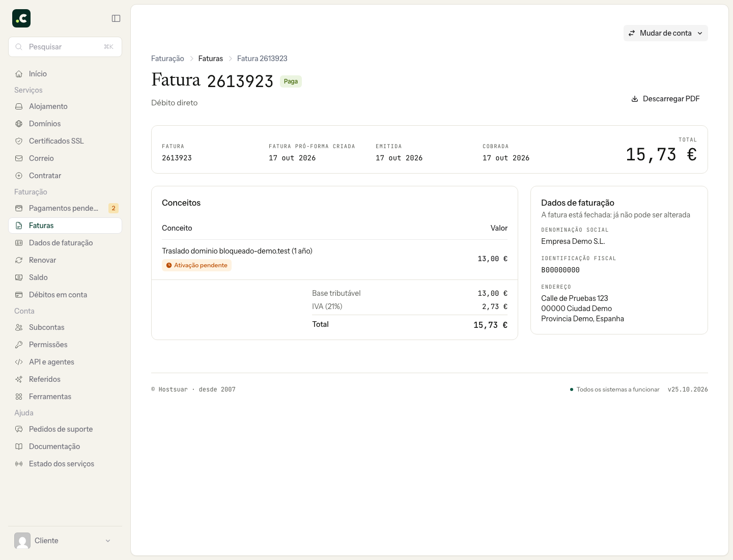Click the Paga status badge
Viewport: 733px width, 560px height.
pos(291,81)
